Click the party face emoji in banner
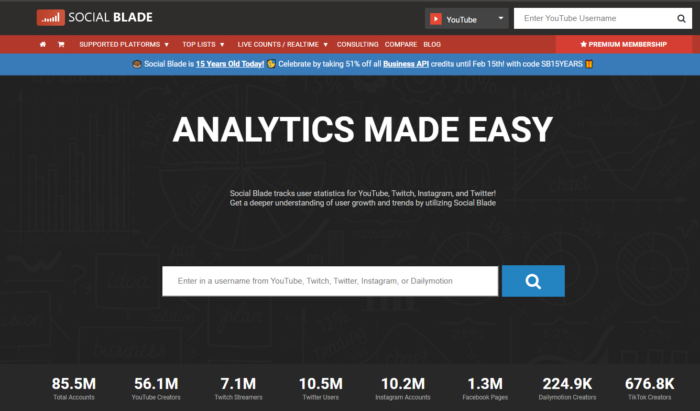This screenshot has width=700, height=411. pos(271,64)
